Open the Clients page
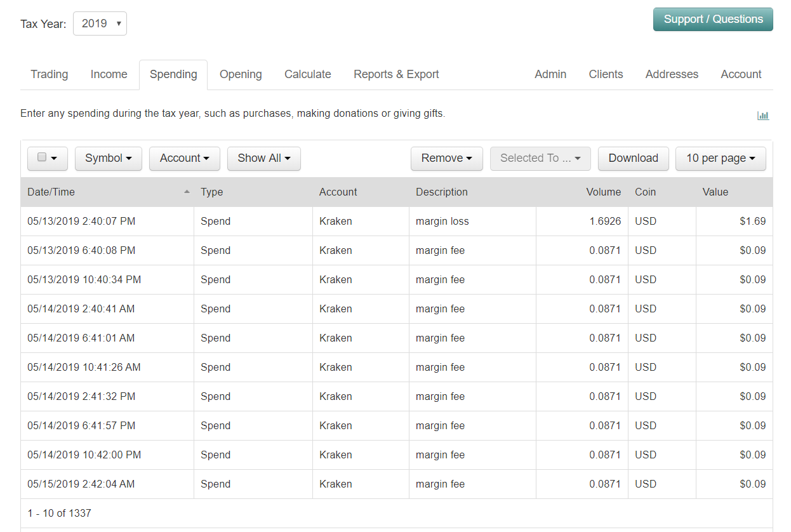The image size is (791, 532). [x=606, y=74]
